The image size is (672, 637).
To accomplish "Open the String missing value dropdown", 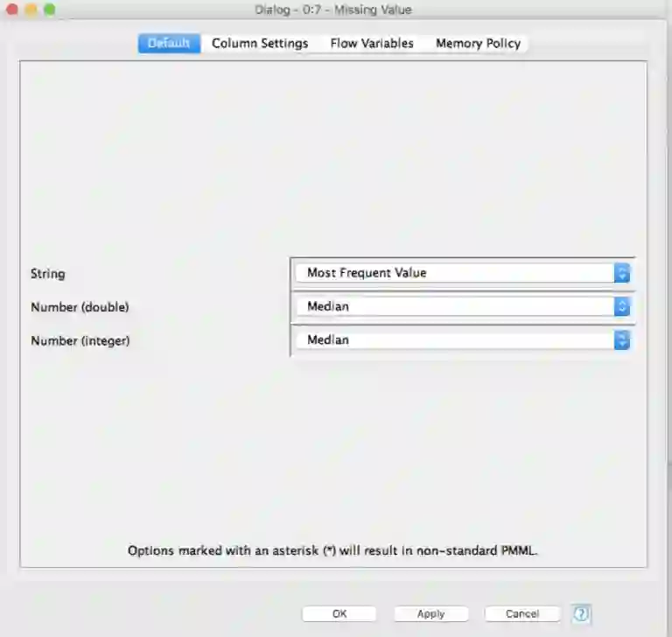I will [x=463, y=273].
